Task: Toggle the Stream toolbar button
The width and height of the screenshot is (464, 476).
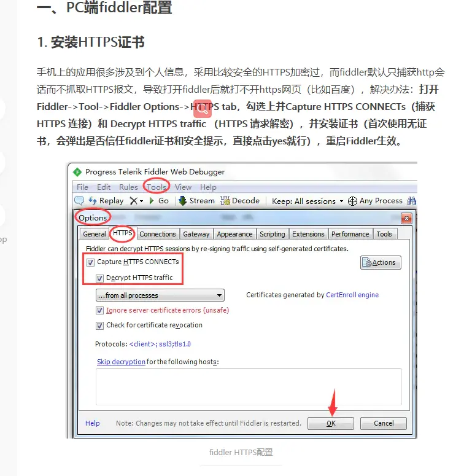Action: (x=196, y=201)
